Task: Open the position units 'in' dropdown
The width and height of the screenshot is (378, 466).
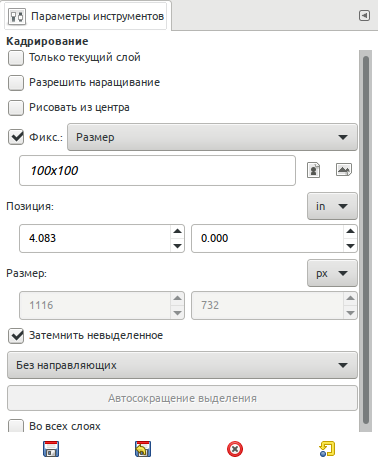Action: 332,206
